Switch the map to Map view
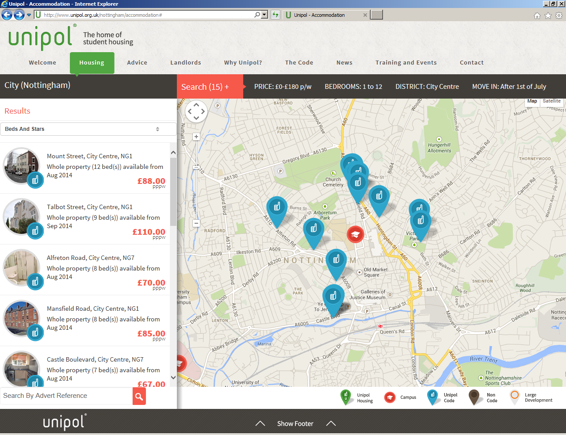Screen dimensions: 566x435 click(x=532, y=101)
